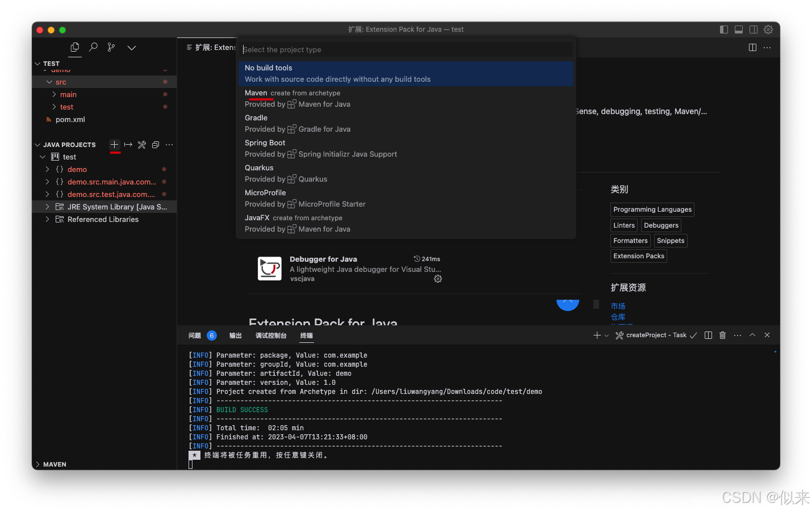Click the Debuggers category tag
The image size is (812, 512).
coord(661,225)
